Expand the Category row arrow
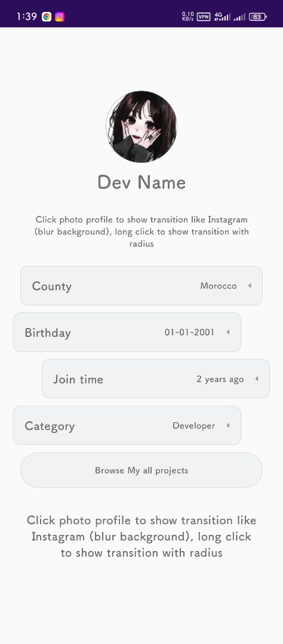This screenshot has height=644, width=283. tap(227, 426)
